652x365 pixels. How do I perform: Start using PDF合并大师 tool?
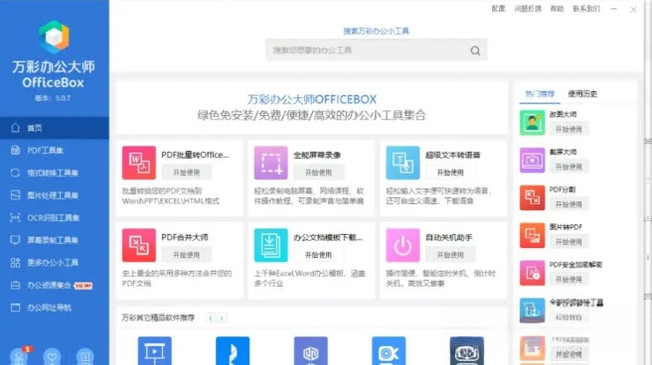[x=186, y=255]
